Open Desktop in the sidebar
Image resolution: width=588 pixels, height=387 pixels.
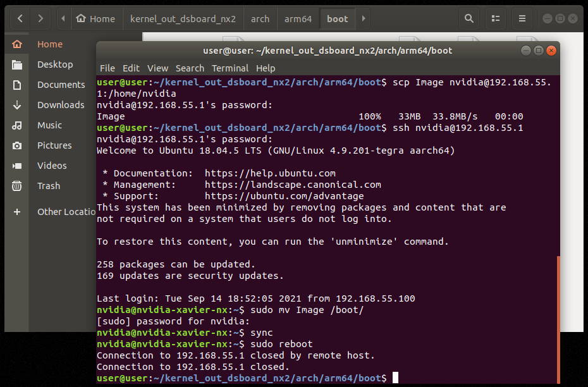(55, 64)
